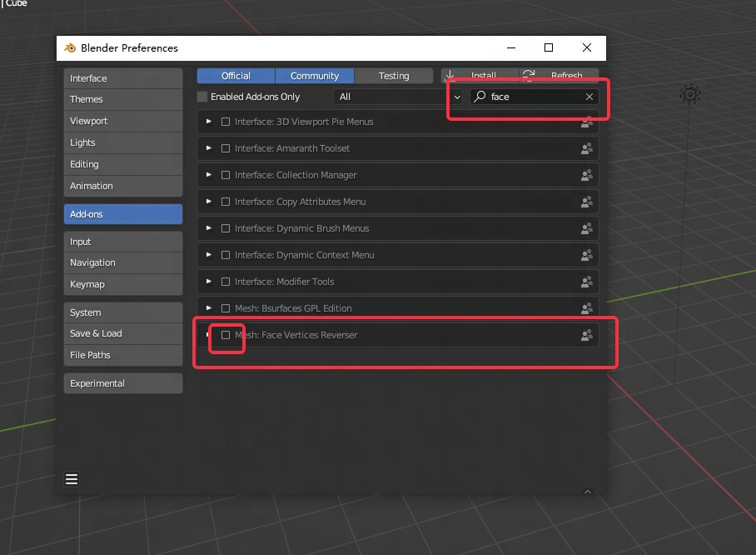
Task: Open the All category dropdown
Action: tap(398, 97)
